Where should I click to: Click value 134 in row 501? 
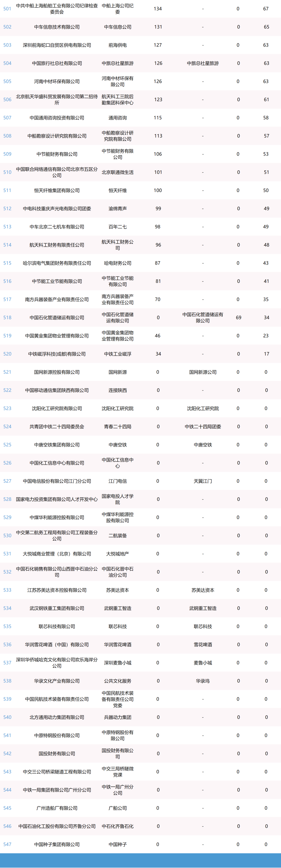point(158,9)
